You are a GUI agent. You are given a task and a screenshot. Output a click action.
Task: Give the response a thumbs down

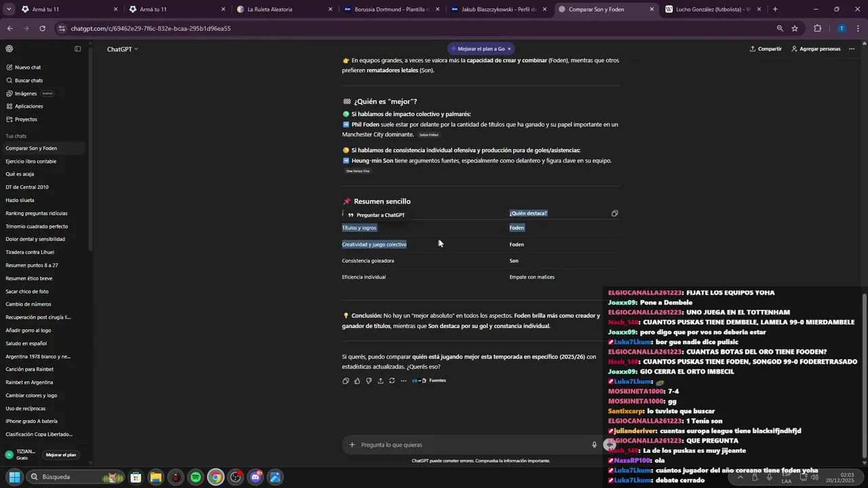pyautogui.click(x=369, y=381)
